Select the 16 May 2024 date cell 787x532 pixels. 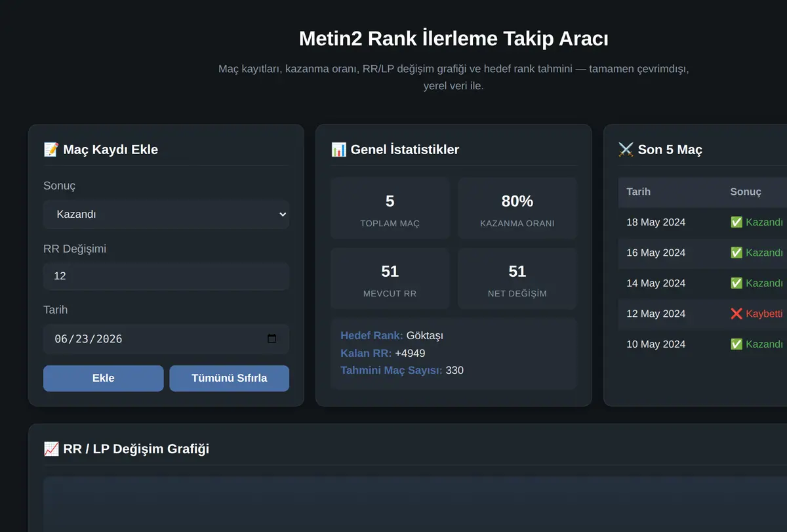point(656,253)
